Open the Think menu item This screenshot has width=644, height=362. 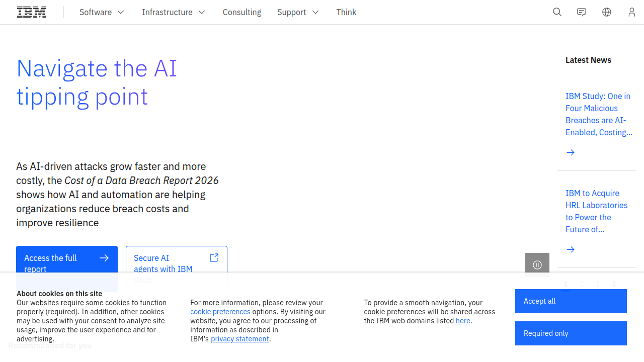[x=346, y=12]
